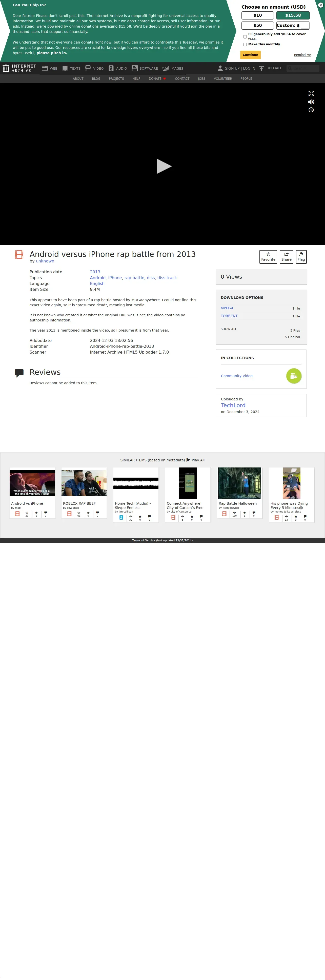The height and width of the screenshot is (980, 325).
Task: Open the Volunteer menu item
Action: click(223, 79)
